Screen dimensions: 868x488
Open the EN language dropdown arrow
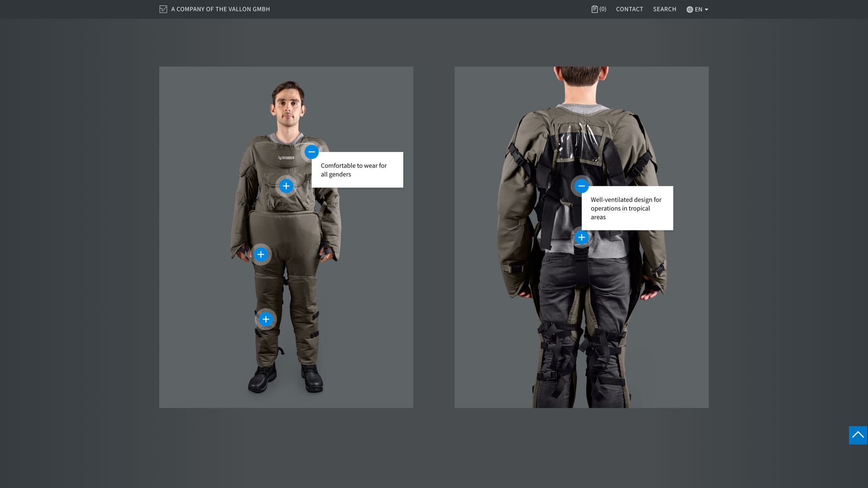coord(707,9)
